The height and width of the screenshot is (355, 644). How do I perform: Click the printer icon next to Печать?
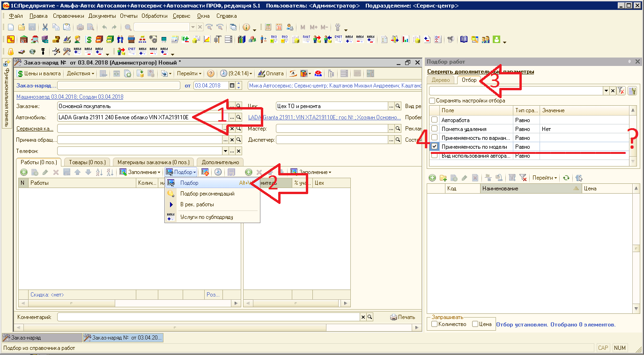393,317
